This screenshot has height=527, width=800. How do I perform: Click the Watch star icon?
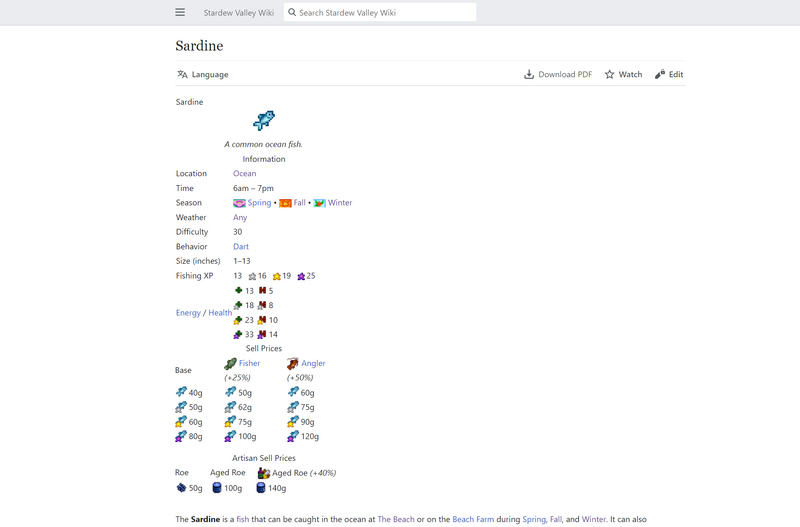609,74
